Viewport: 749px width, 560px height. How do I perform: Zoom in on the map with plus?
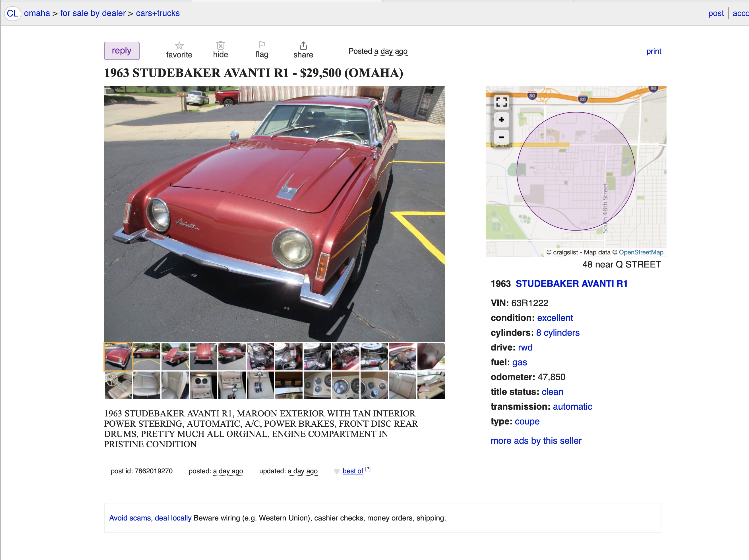(502, 119)
